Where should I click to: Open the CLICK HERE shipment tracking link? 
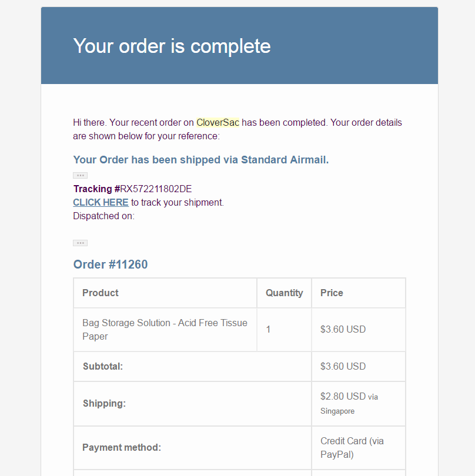coord(101,202)
